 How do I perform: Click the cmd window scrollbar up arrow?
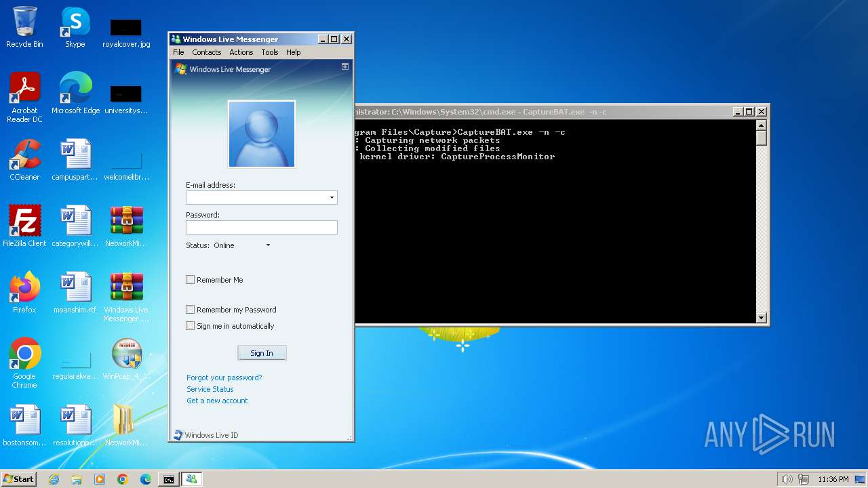pos(761,125)
